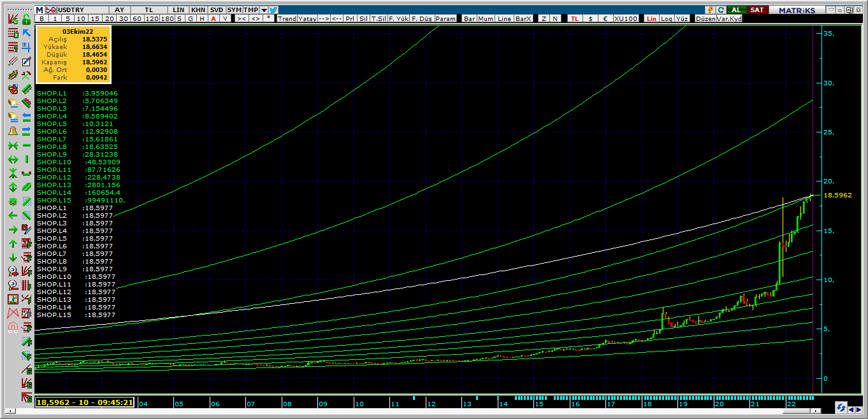Click the Düzen layout button
This screenshot has width=868, height=419.
point(705,19)
